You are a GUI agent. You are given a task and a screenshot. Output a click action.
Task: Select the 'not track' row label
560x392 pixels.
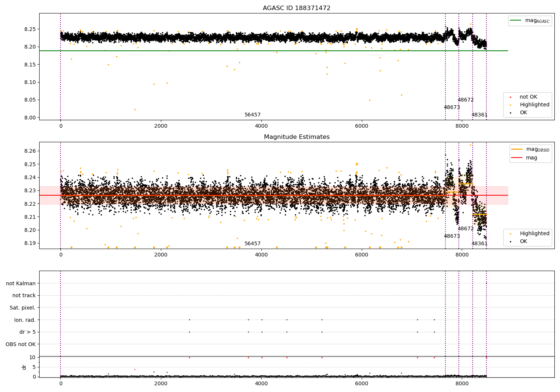pyautogui.click(x=24, y=295)
